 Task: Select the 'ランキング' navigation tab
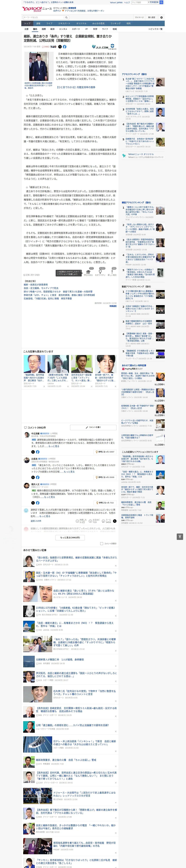point(115,23)
